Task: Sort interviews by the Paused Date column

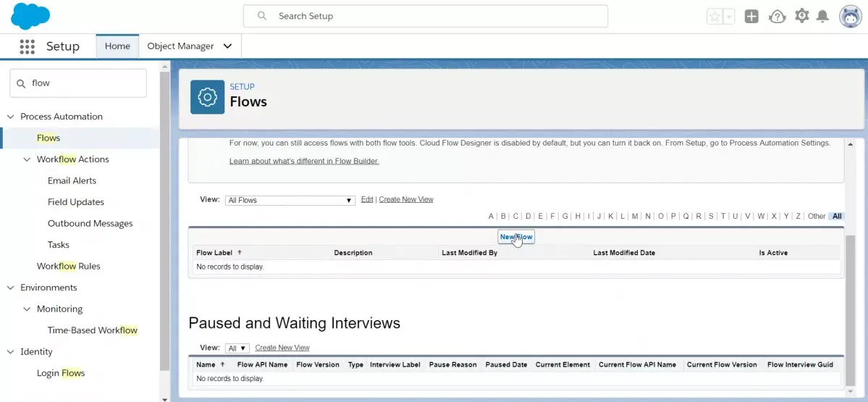Action: [506, 364]
